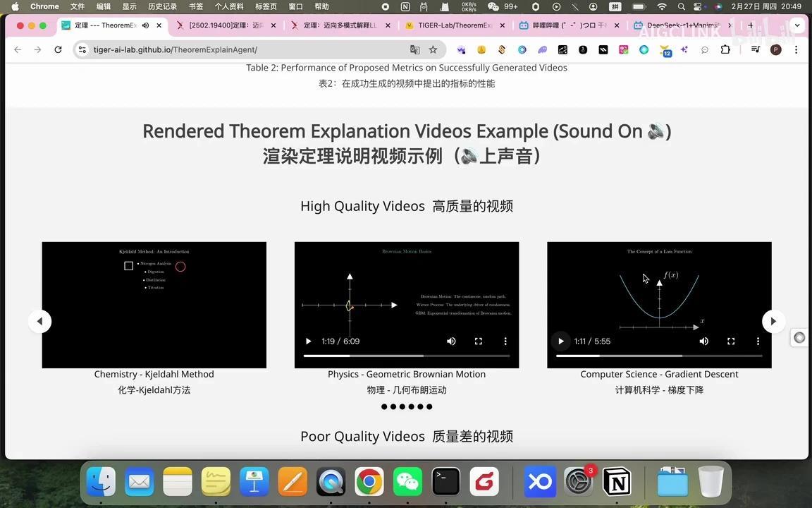Switch to the TIGER-Lab/TheoremExplain tab

pos(453,25)
